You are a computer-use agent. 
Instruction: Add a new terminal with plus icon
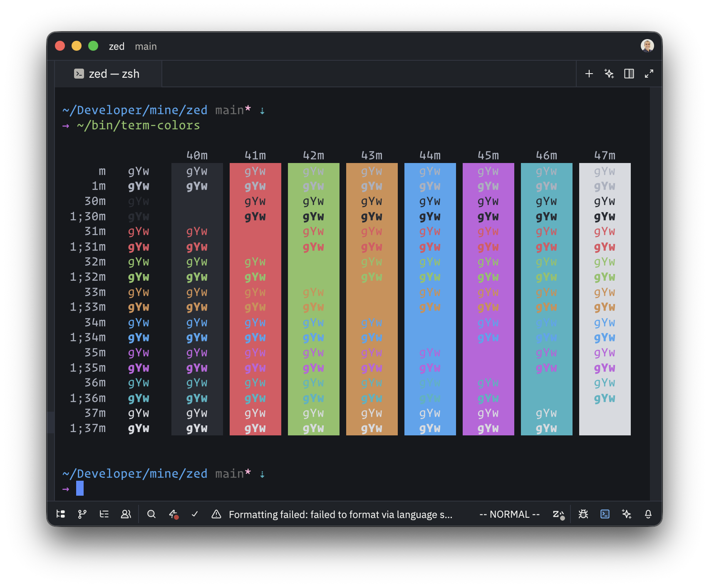[x=589, y=74]
